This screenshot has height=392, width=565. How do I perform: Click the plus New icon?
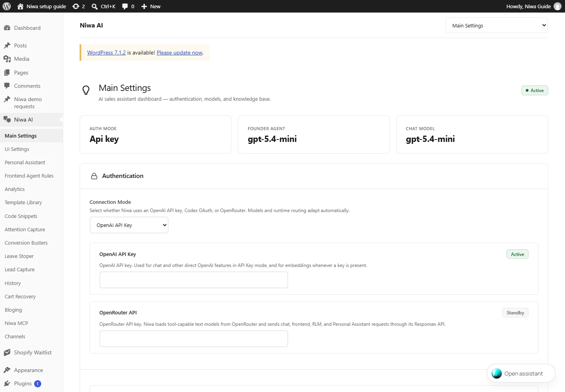point(144,6)
